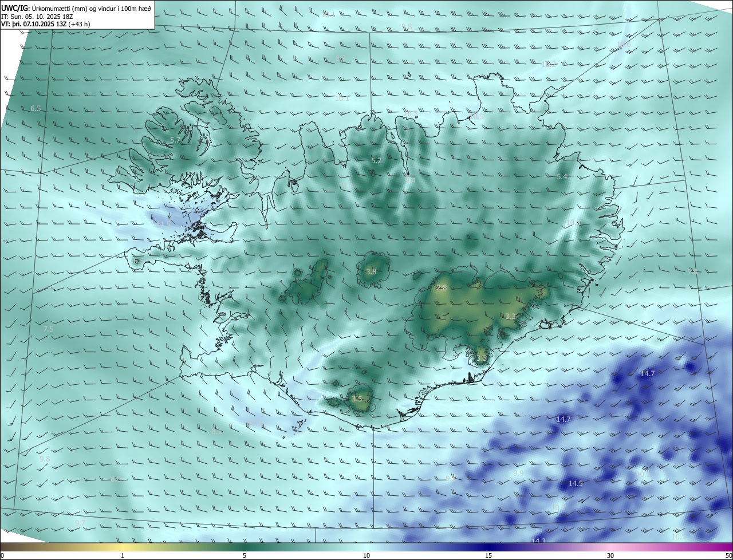Click the 3.5 value on Mýrdalsjökull glacier

point(357,399)
